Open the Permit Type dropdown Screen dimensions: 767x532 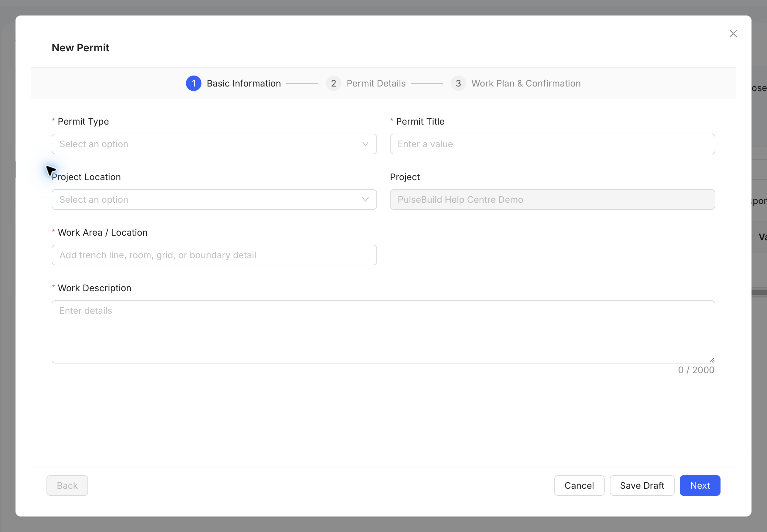pos(214,144)
